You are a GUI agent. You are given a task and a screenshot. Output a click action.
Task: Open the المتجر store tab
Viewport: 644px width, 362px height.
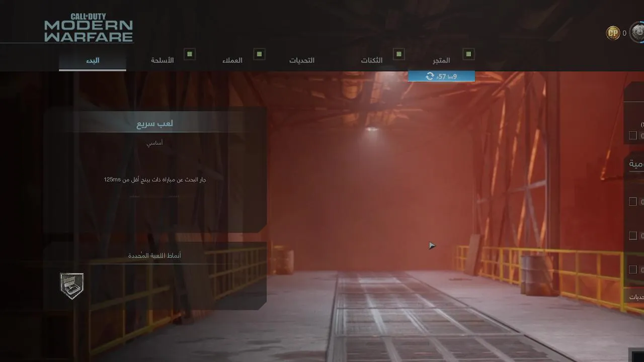click(x=441, y=60)
